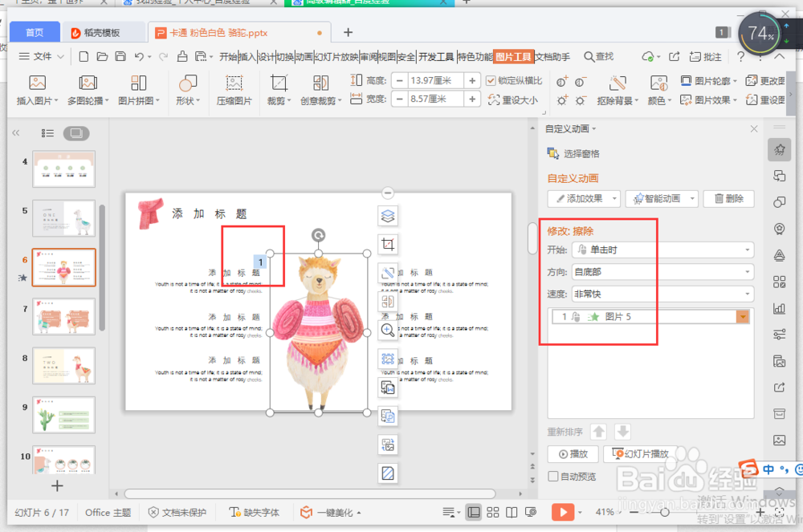The width and height of the screenshot is (803, 532).
Task: Expand the 自定义动画 panel title dropdown
Action: [x=570, y=129]
